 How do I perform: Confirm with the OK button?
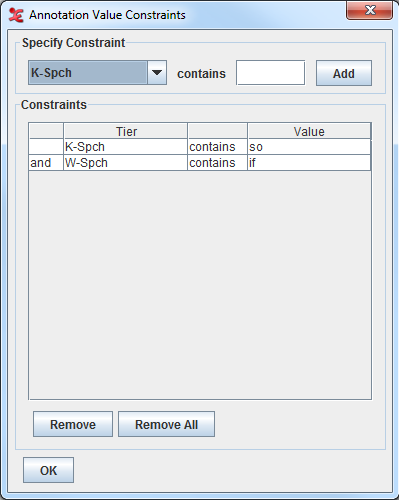click(x=48, y=470)
